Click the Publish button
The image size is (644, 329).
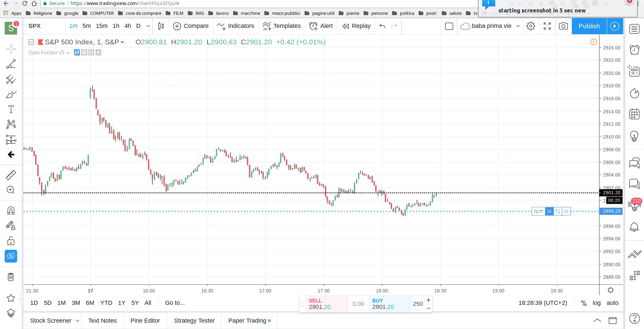coord(589,26)
